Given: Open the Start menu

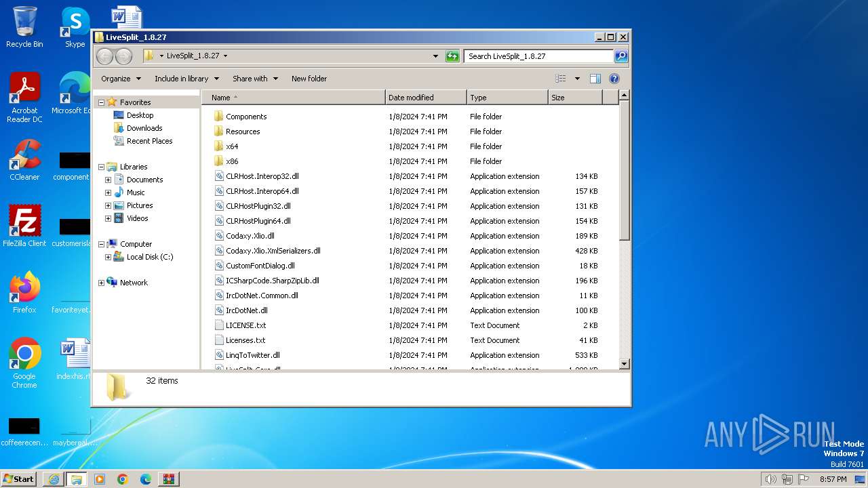Looking at the screenshot, I should (x=18, y=479).
